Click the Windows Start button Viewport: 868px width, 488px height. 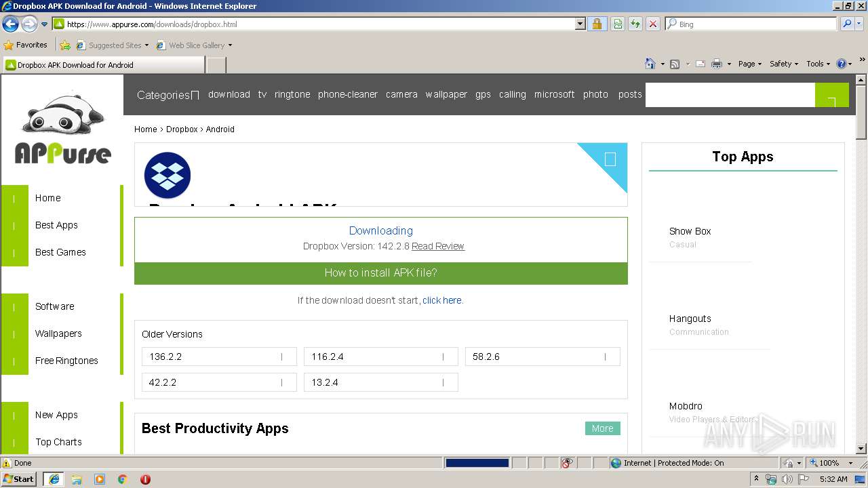point(19,479)
